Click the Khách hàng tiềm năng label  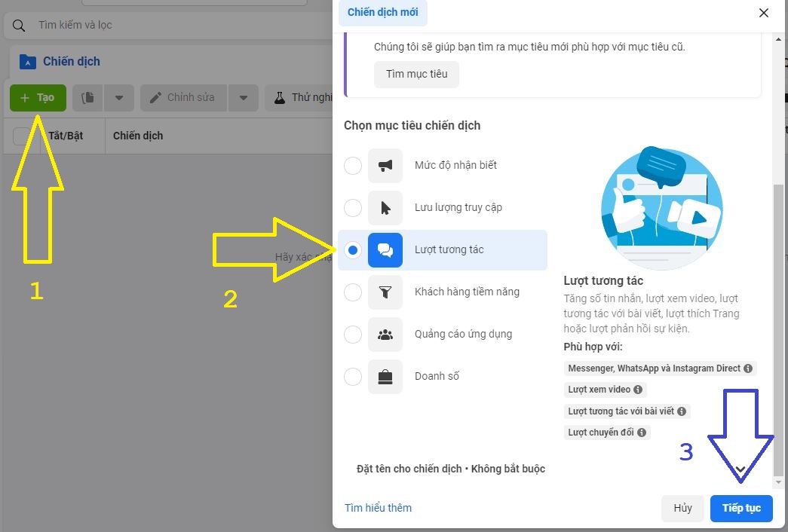[467, 292]
